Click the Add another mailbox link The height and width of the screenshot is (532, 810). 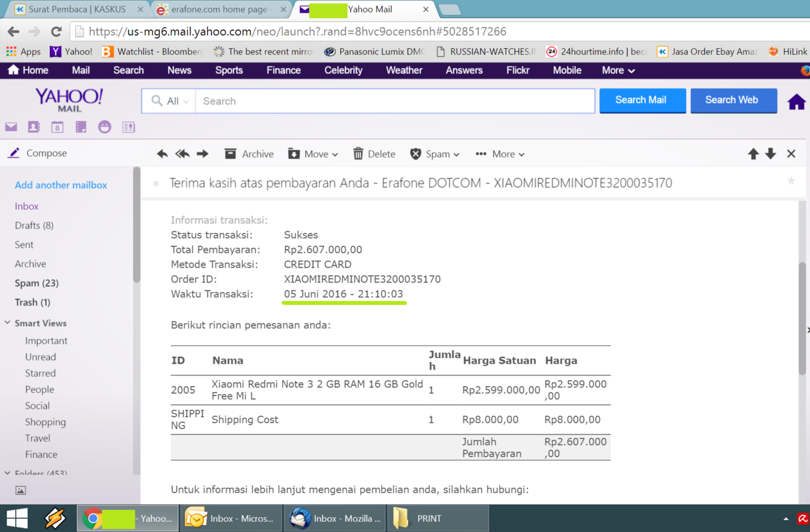tap(61, 185)
